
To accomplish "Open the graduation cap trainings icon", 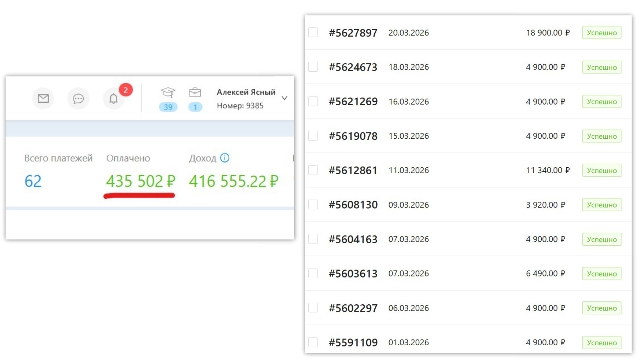I will click(x=168, y=92).
